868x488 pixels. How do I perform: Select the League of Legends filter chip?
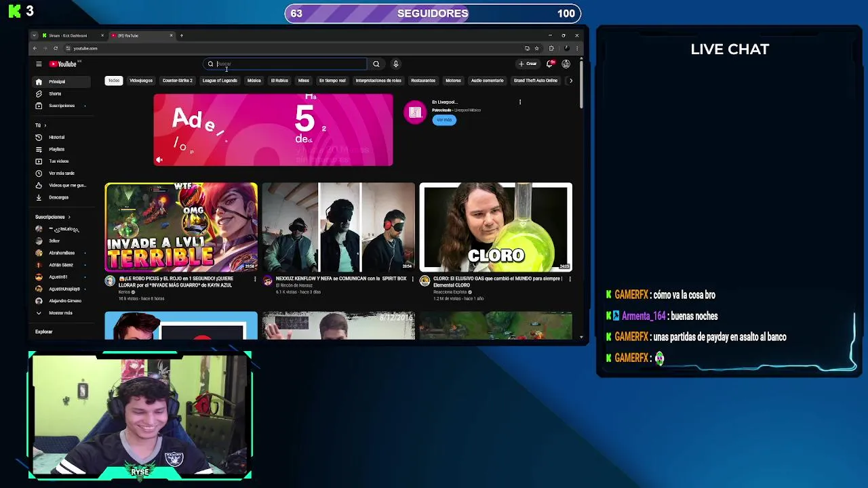(x=220, y=81)
